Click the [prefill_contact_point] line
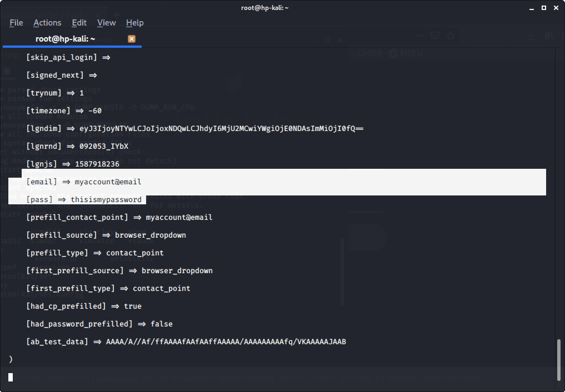565x392 pixels. (x=119, y=218)
